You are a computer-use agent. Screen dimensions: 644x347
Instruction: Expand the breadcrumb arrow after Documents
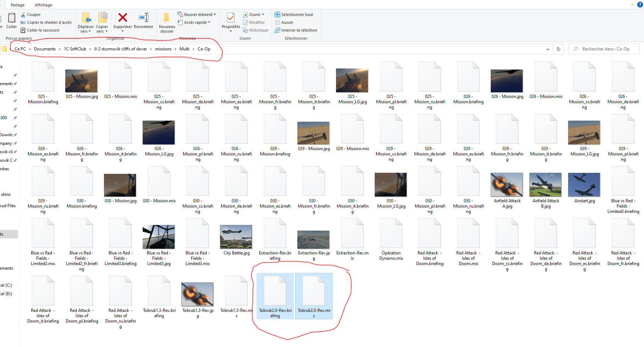pos(60,49)
